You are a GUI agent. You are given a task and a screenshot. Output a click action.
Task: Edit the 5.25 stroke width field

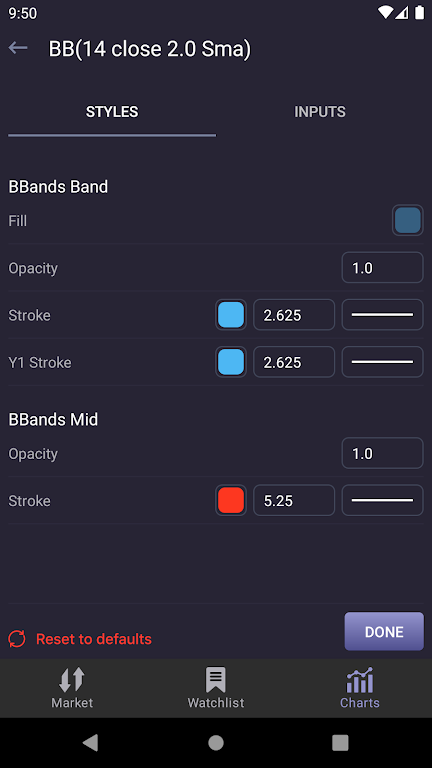pos(294,500)
